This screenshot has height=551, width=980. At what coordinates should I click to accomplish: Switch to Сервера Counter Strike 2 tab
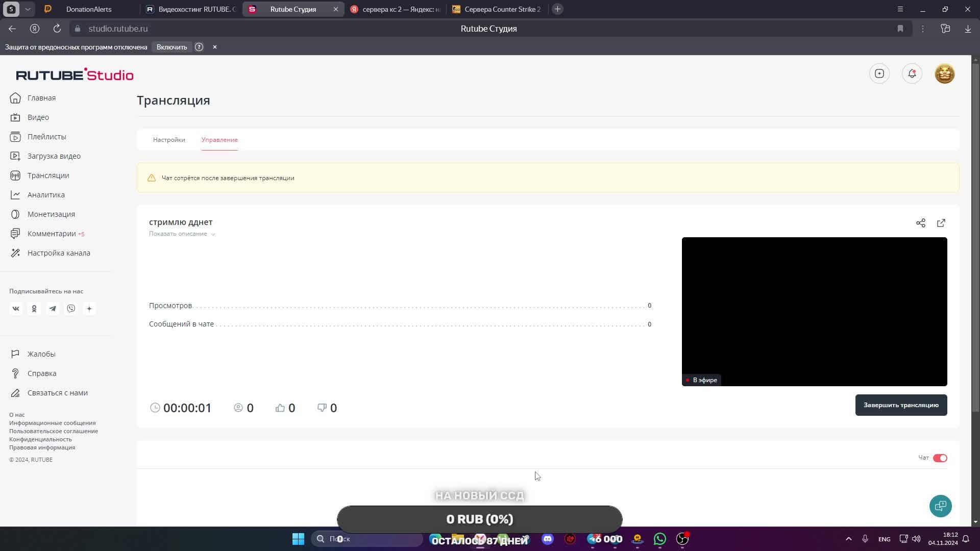pyautogui.click(x=497, y=9)
